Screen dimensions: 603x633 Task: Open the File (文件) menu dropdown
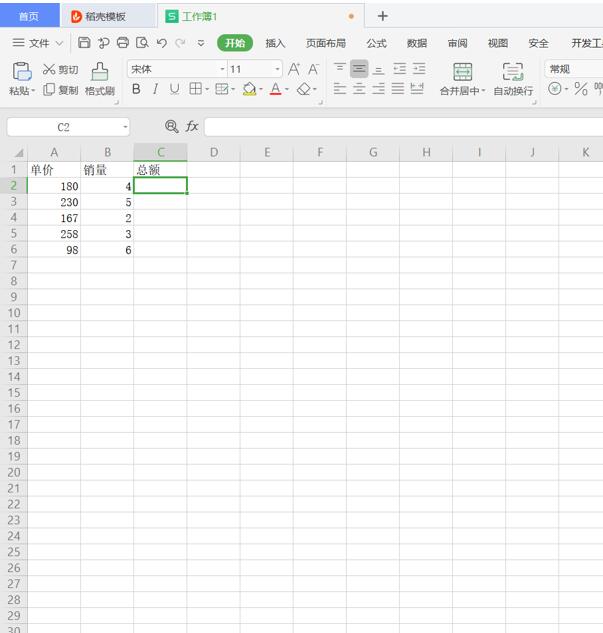[38, 43]
